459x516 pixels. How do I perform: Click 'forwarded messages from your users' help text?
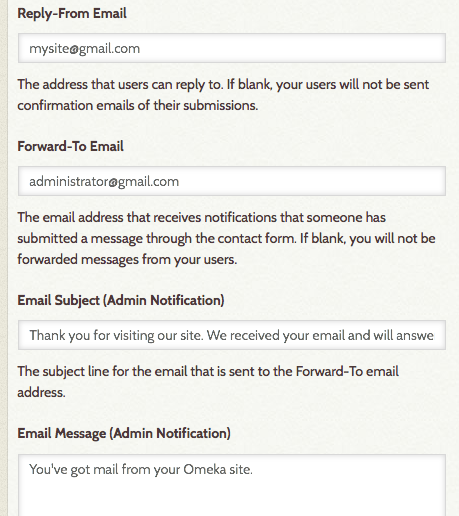click(x=127, y=259)
